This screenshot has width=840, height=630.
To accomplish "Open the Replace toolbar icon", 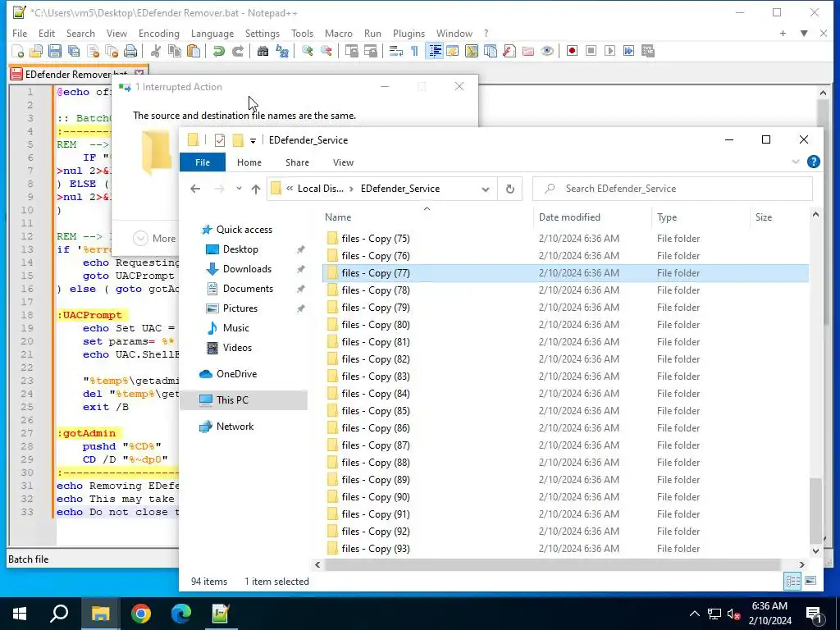I will (282, 52).
